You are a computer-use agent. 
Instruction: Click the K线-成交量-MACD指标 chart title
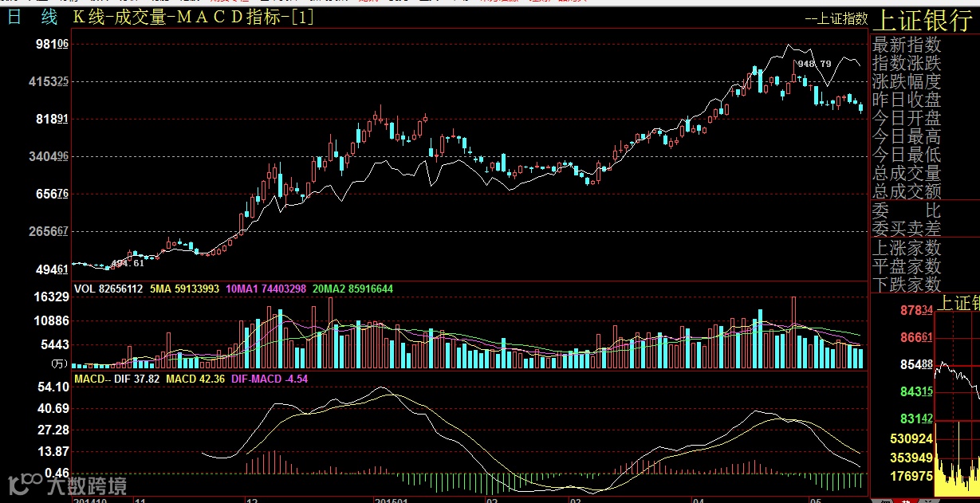tap(192, 17)
